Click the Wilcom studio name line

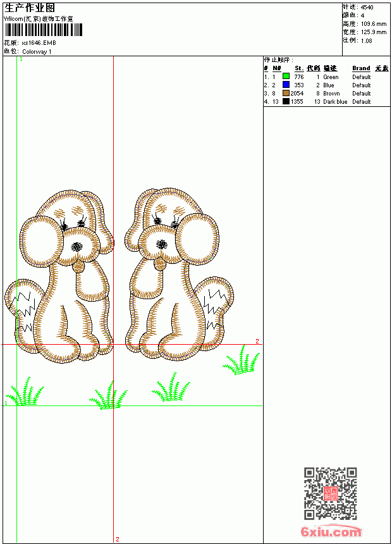coord(38,19)
